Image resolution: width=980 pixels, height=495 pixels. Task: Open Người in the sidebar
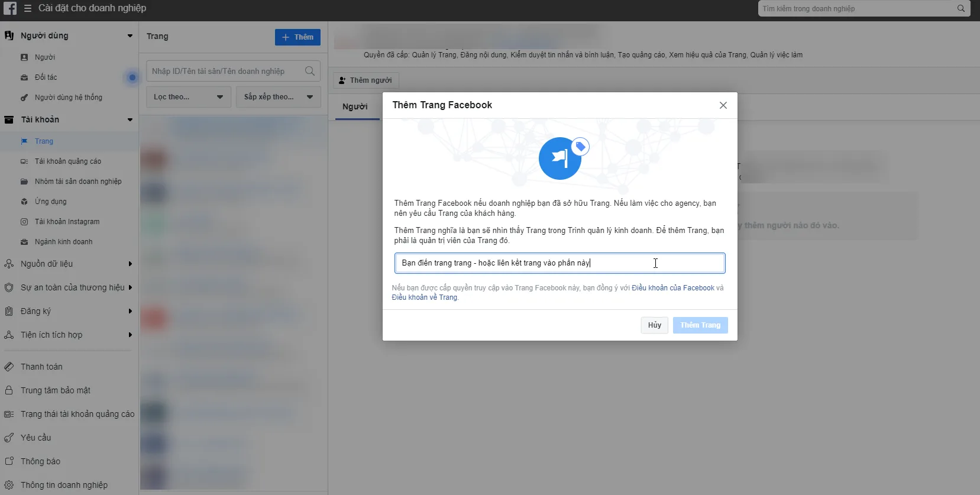pos(45,57)
